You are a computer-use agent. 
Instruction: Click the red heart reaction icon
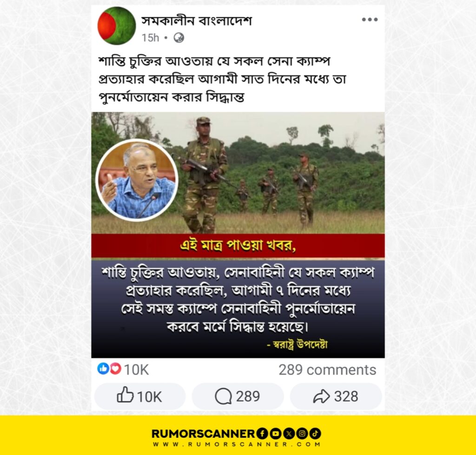click(x=115, y=368)
